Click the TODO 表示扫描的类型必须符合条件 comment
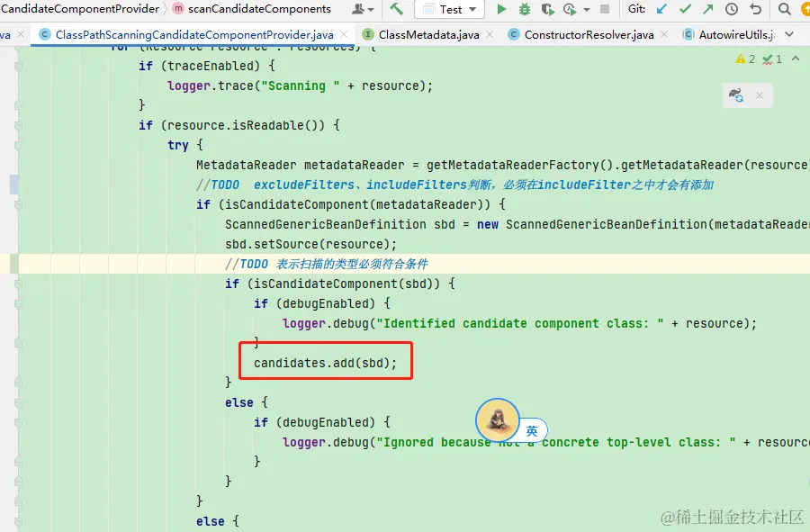The width and height of the screenshot is (810, 532). pos(326,264)
